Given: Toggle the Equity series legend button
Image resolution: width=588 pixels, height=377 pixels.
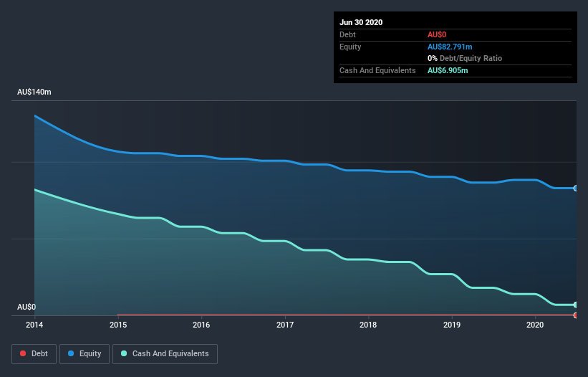Looking at the screenshot, I should (85, 354).
